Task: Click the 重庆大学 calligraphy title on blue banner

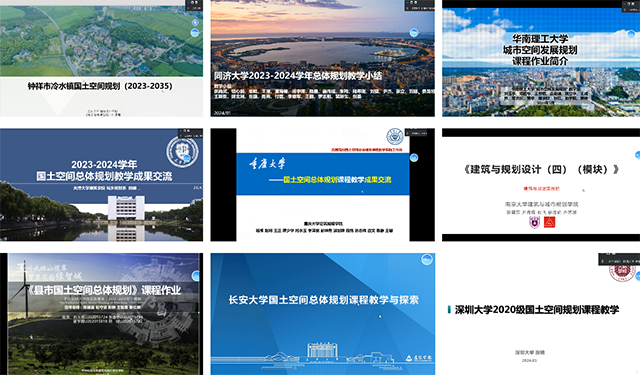Action: click(267, 164)
